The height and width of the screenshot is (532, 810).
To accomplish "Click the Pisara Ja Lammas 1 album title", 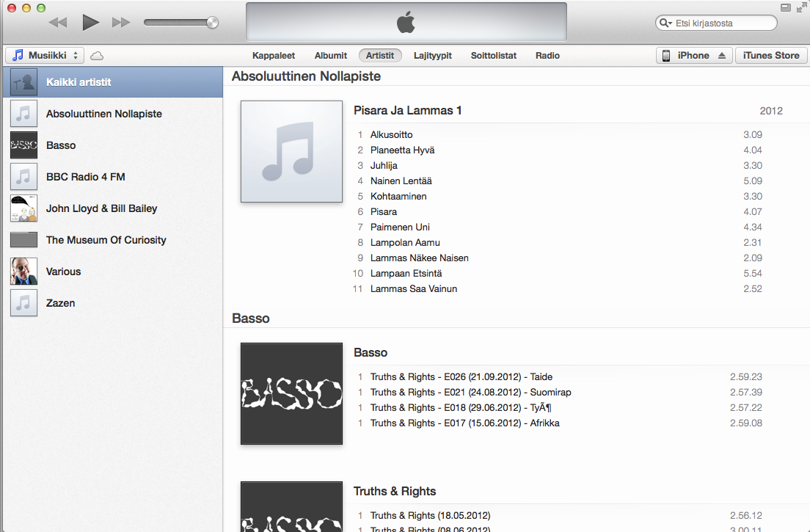I will (408, 111).
